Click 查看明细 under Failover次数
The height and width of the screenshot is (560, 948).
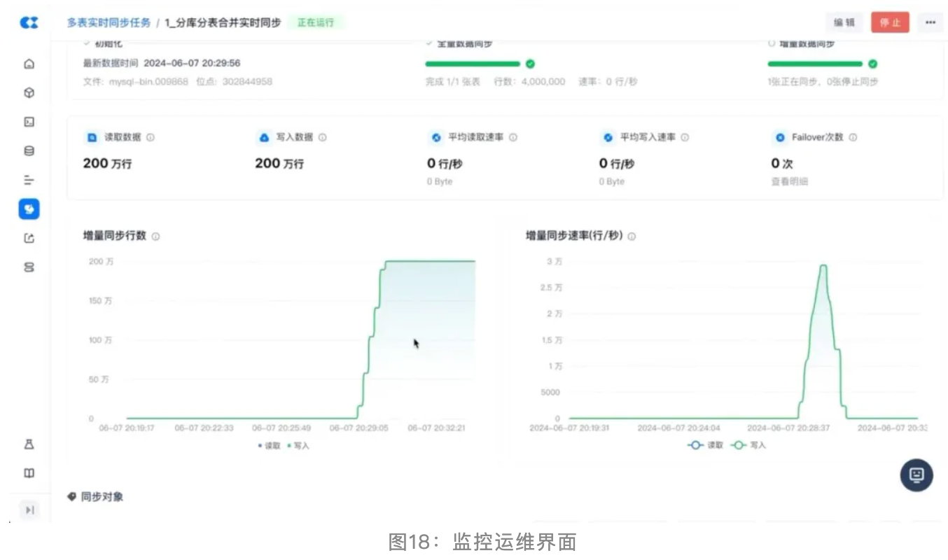click(789, 181)
